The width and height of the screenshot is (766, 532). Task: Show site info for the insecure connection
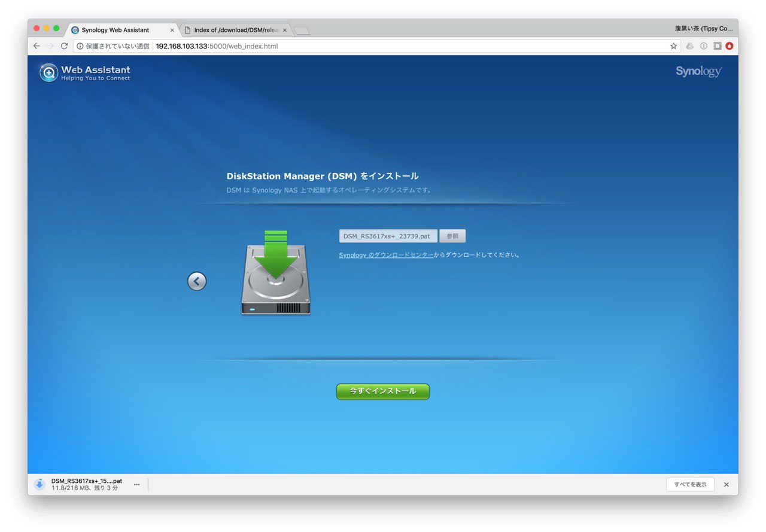pos(80,46)
